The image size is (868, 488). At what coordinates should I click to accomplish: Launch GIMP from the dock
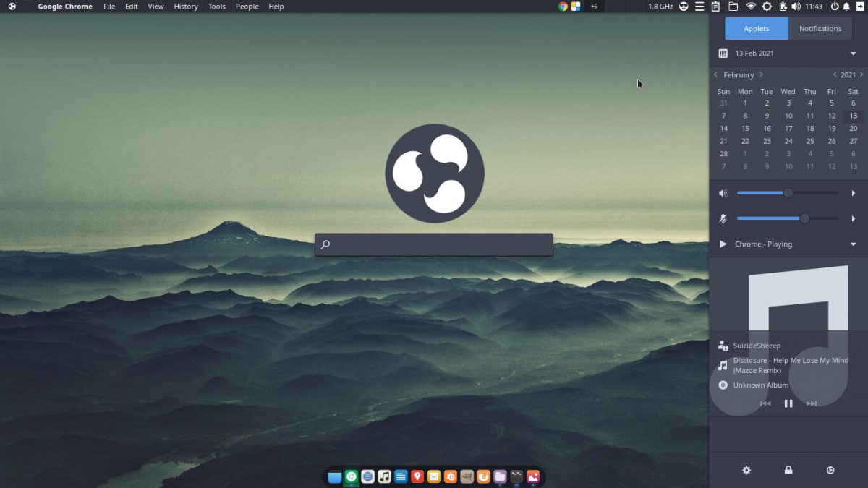[x=467, y=476]
